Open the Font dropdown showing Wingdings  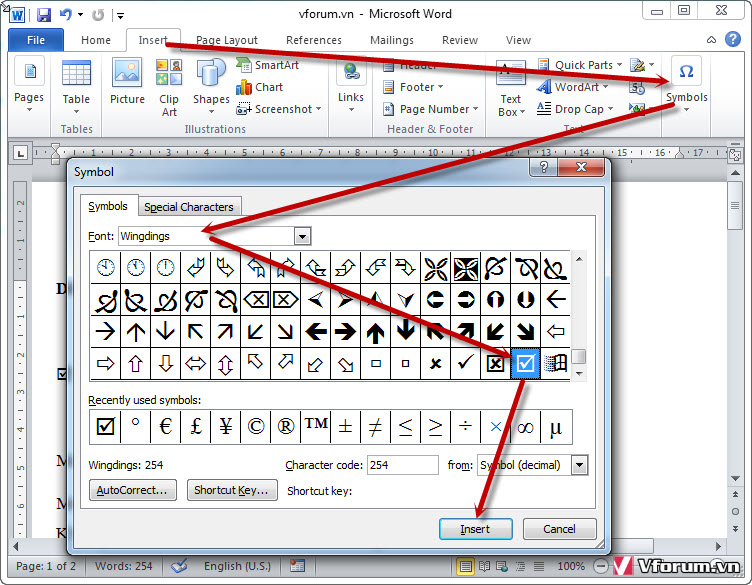click(x=302, y=236)
